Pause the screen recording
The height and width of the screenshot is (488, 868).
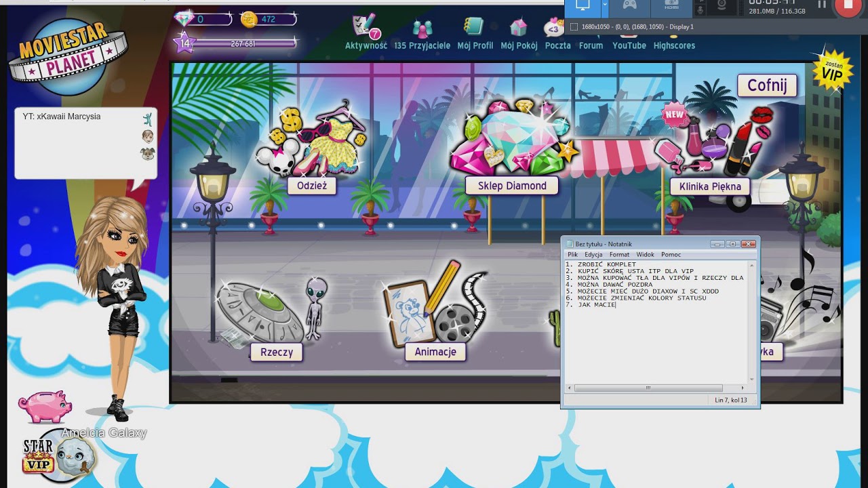click(x=822, y=5)
